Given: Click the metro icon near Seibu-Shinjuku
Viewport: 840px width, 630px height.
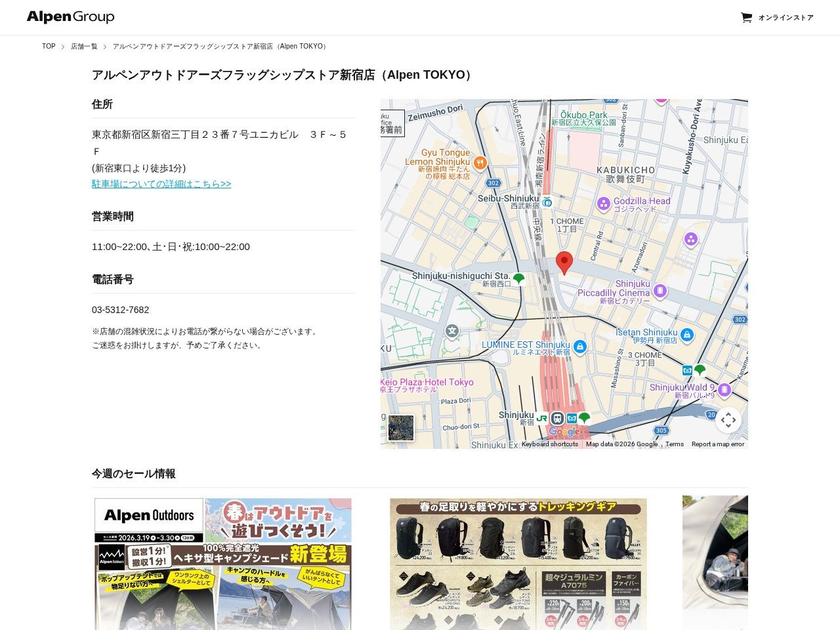Looking at the screenshot, I should tap(548, 203).
